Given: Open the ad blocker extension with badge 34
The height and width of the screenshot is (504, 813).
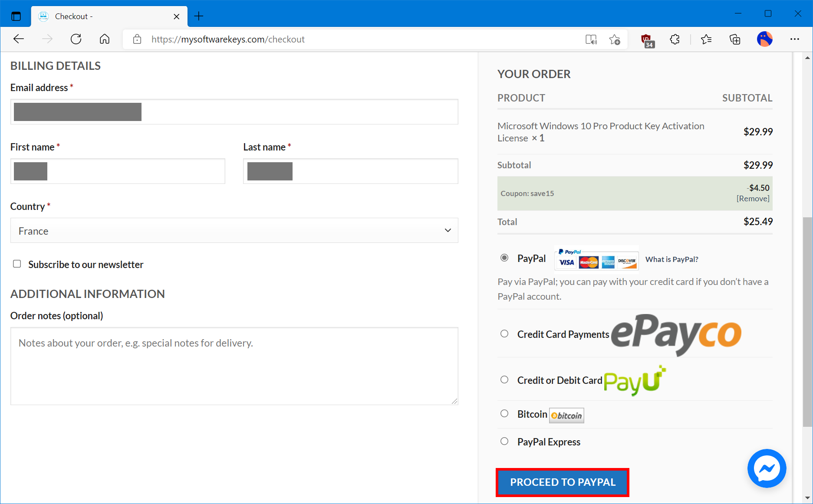Looking at the screenshot, I should click(647, 40).
